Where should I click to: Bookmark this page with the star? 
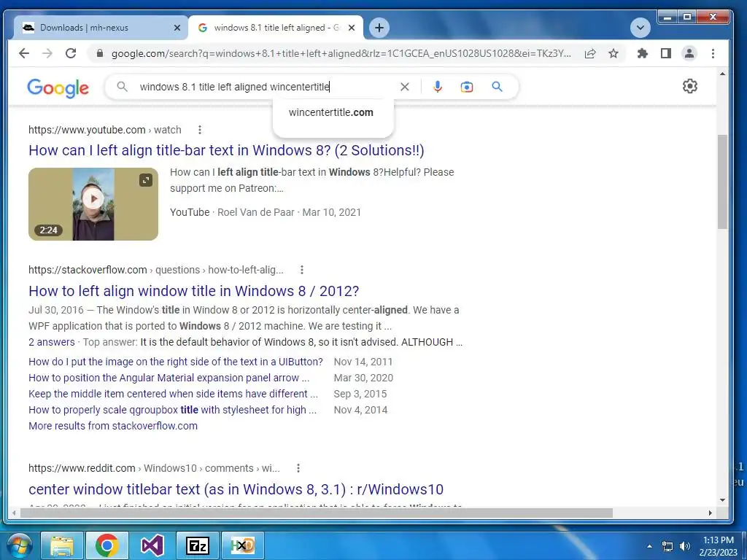click(x=614, y=53)
